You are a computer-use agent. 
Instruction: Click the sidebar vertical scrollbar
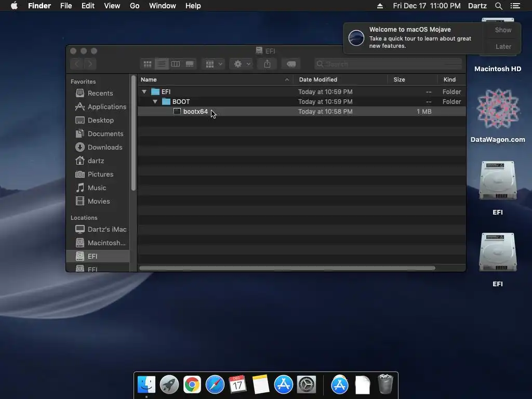tap(134, 133)
